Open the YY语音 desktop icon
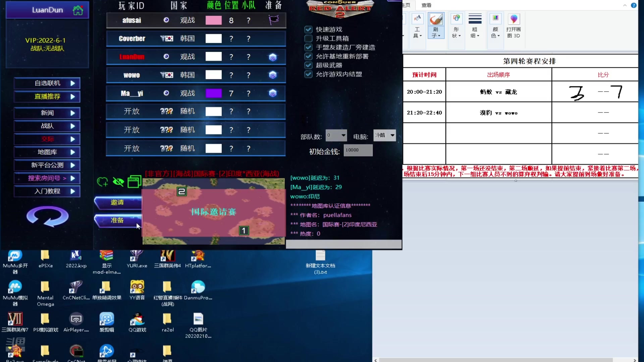The width and height of the screenshot is (644, 362). point(137,290)
